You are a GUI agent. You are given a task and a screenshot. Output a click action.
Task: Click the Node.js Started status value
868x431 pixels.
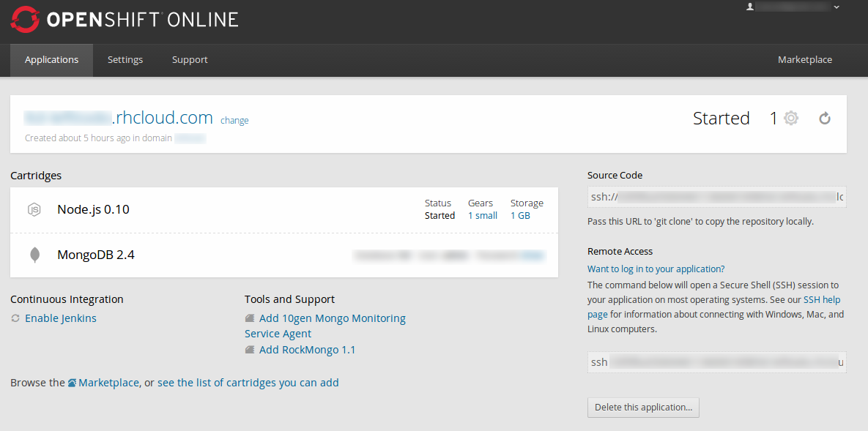tap(440, 216)
